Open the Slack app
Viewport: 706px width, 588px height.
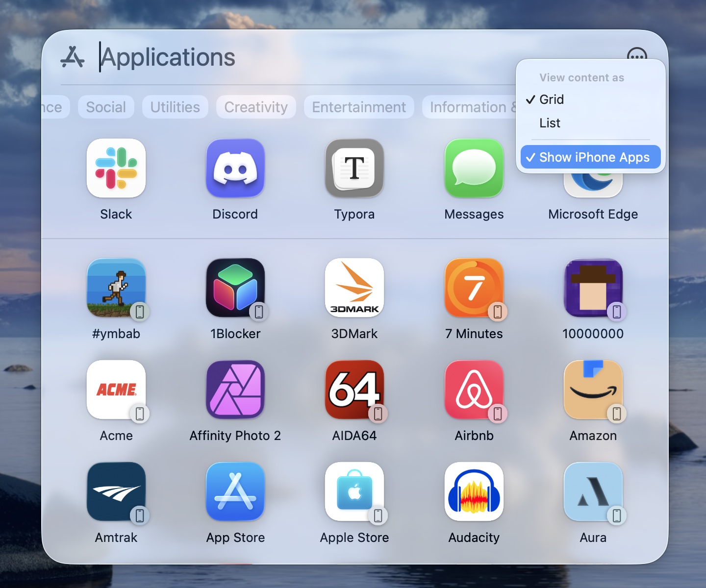point(116,169)
